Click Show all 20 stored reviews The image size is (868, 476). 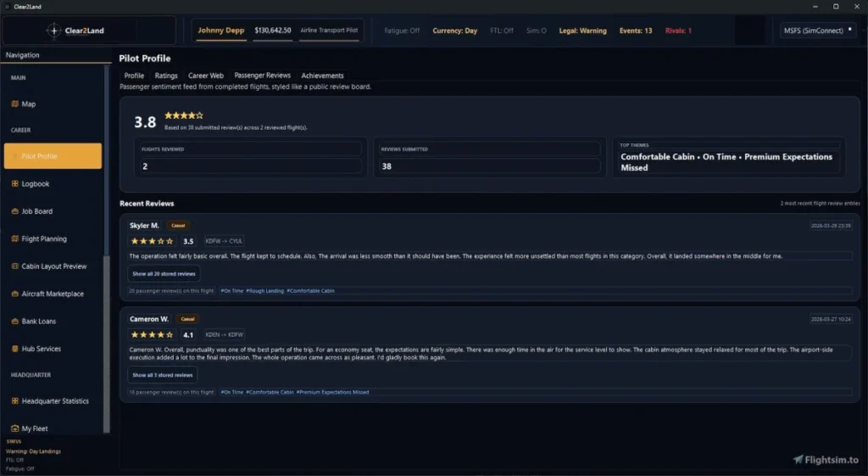(x=164, y=274)
